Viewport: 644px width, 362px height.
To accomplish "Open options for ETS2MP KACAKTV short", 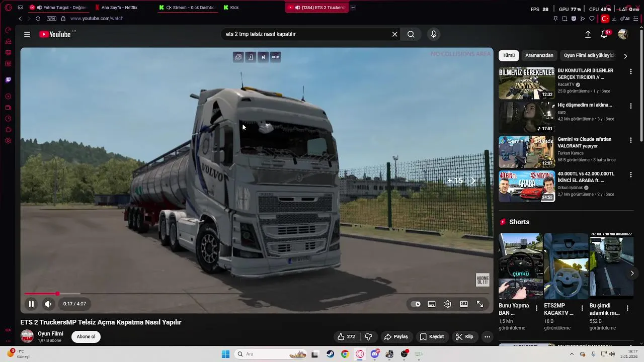I will [x=582, y=308].
